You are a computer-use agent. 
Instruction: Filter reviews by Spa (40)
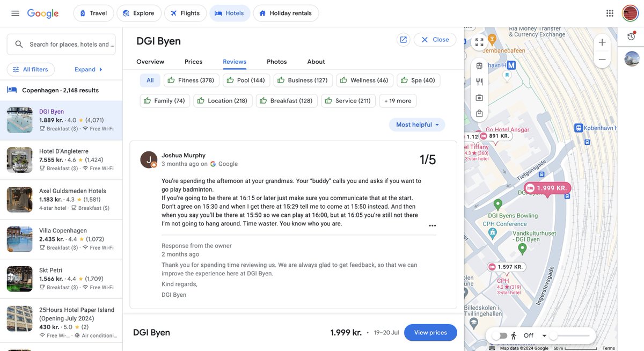418,81
